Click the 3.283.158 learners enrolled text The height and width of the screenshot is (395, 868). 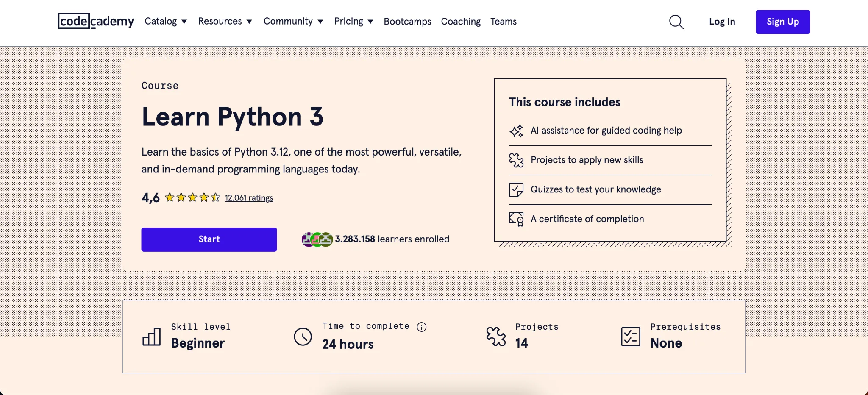point(392,239)
